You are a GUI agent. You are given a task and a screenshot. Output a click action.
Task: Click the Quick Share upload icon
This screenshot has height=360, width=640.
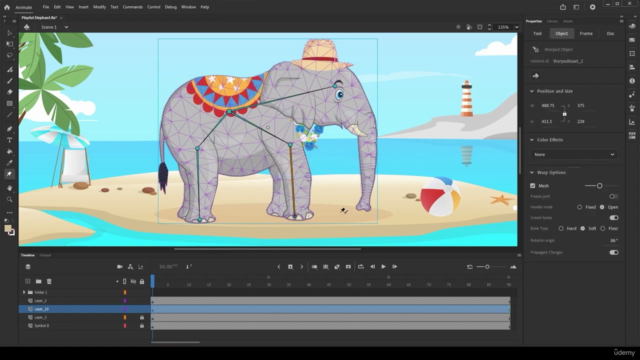(x=563, y=7)
